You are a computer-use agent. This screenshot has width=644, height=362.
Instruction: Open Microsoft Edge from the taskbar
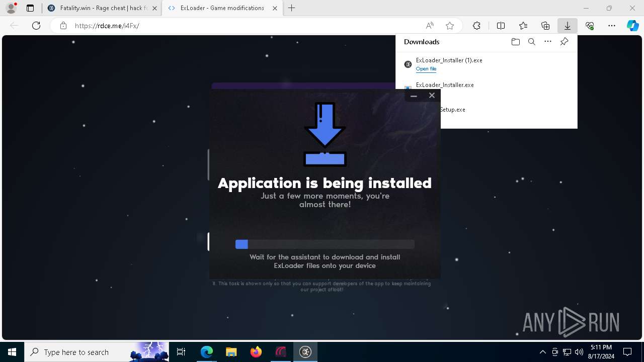pos(207,352)
